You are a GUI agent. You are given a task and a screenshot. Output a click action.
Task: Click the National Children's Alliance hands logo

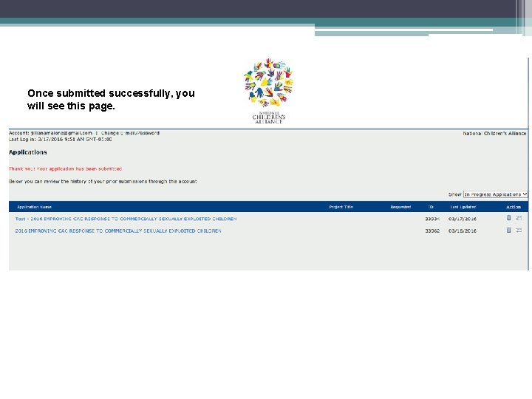[269, 91]
